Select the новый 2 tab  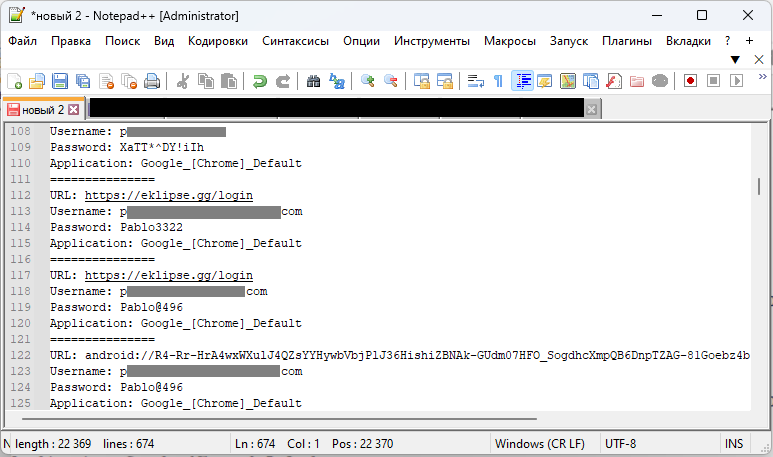coord(43,109)
